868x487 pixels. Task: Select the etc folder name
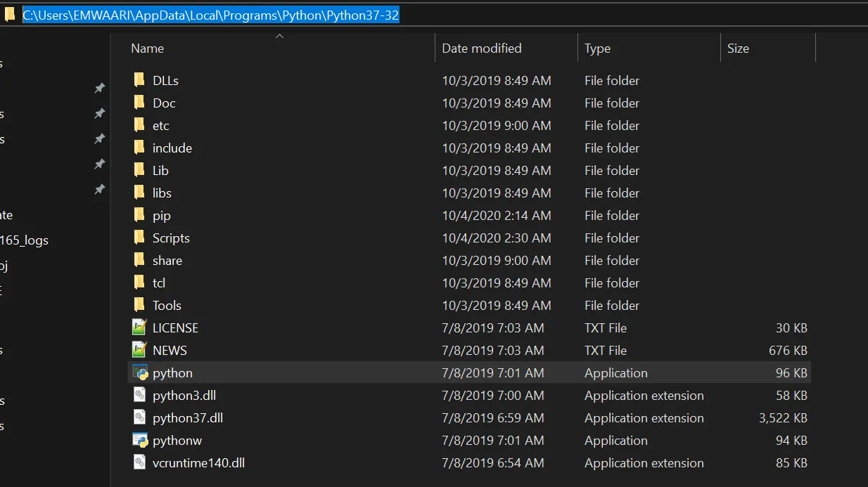pyautogui.click(x=161, y=126)
